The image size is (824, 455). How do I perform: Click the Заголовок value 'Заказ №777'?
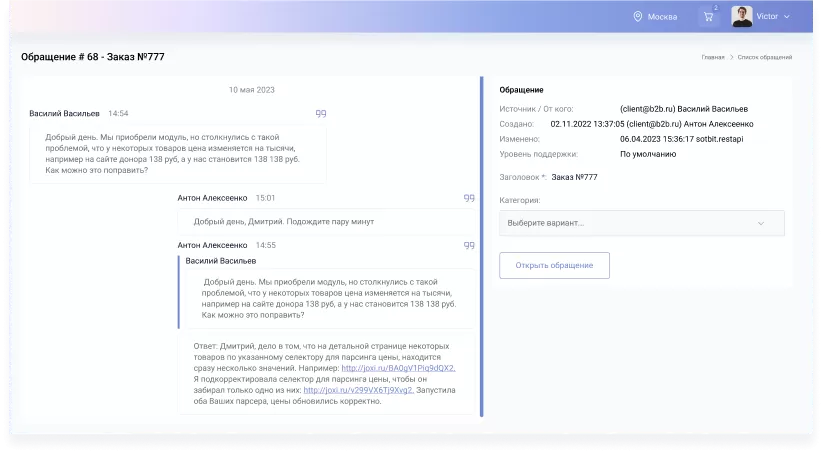(x=574, y=177)
